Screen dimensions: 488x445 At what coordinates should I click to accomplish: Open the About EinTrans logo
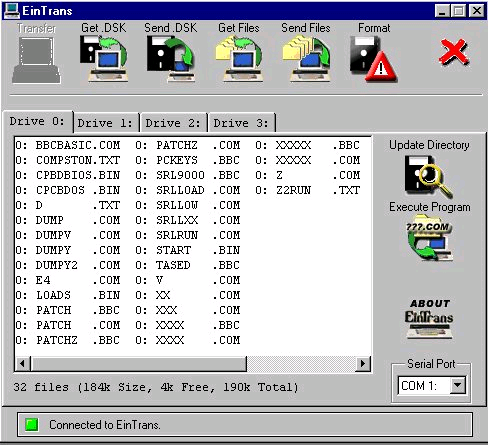coord(429,319)
